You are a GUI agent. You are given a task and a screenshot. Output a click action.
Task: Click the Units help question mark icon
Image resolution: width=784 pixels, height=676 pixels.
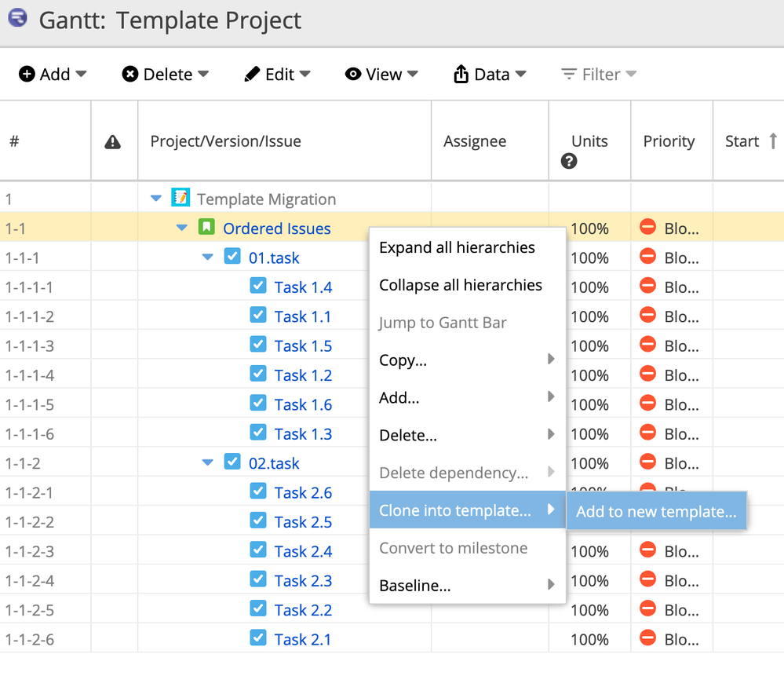point(569,161)
